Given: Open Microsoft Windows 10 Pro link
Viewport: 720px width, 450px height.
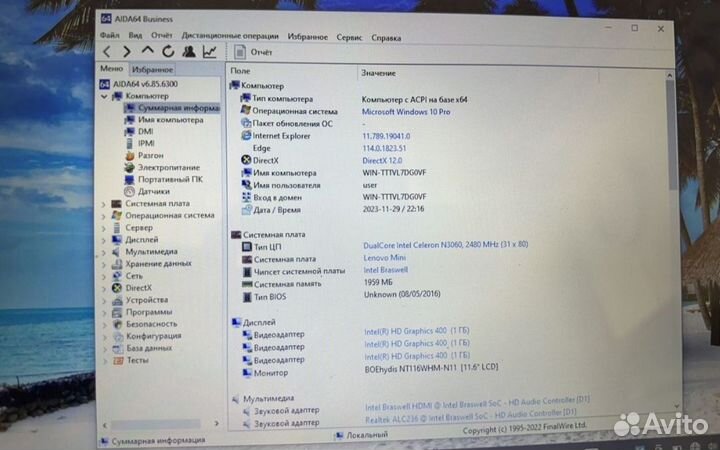Looking at the screenshot, I should [406, 112].
